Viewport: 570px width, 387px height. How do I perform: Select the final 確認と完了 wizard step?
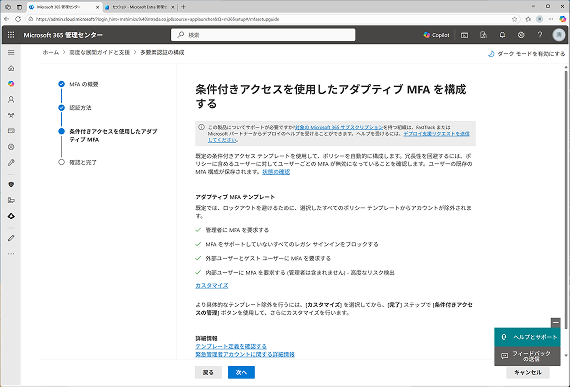coord(83,162)
